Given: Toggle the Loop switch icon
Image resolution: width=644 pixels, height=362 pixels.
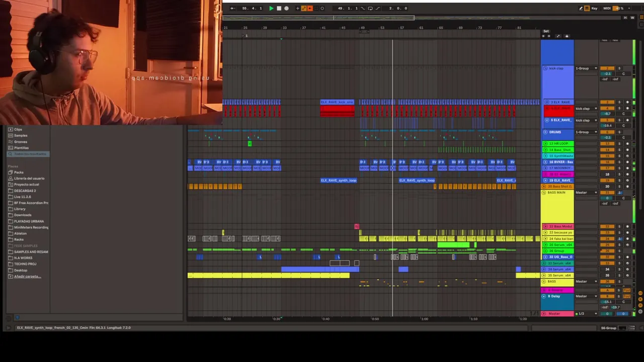Looking at the screenshot, I should pyautogui.click(x=370, y=8).
